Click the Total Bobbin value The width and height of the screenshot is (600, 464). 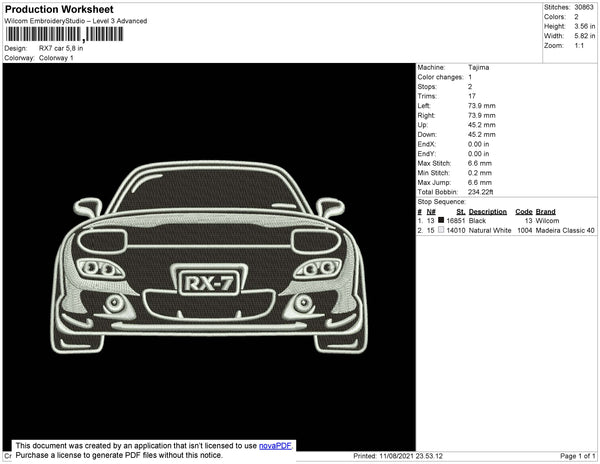481,191
